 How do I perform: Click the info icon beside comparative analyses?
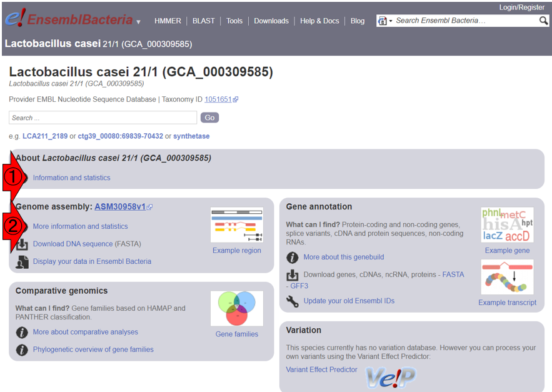point(22,332)
